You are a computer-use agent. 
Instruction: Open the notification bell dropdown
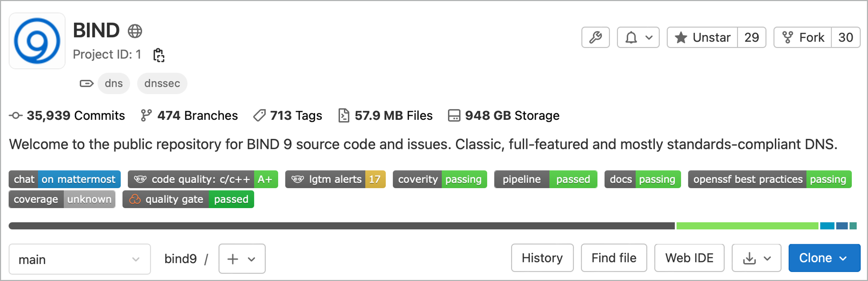pos(638,37)
